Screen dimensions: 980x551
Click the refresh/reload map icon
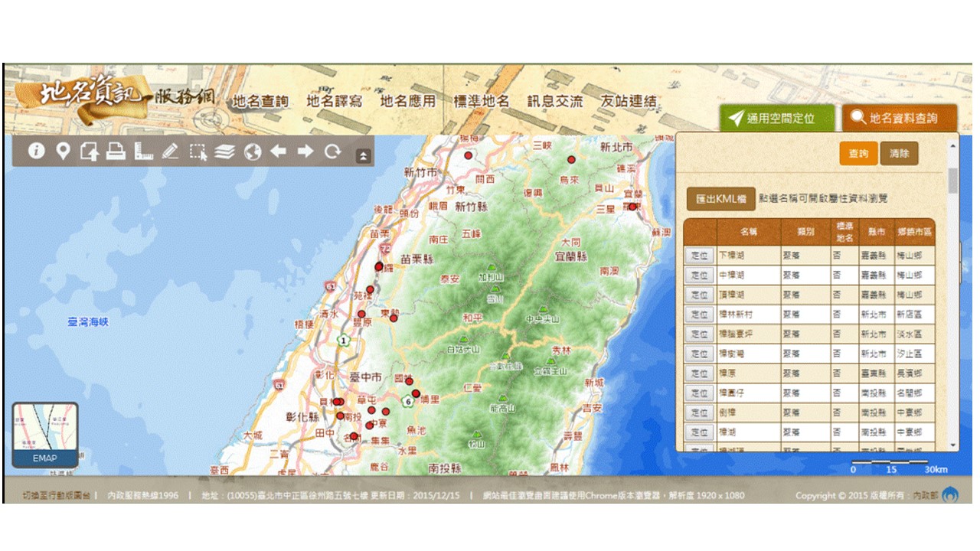(332, 152)
